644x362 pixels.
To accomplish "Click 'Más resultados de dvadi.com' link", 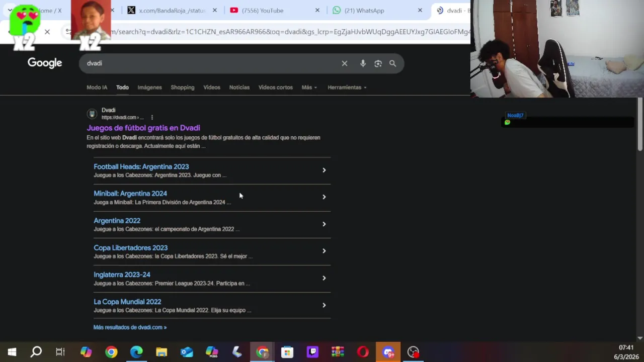I will (130, 327).
